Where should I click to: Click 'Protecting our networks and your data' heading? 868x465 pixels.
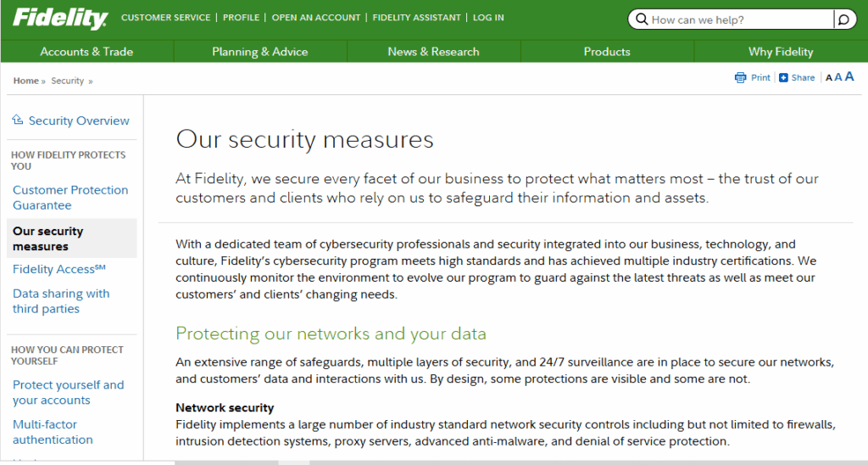(x=331, y=333)
